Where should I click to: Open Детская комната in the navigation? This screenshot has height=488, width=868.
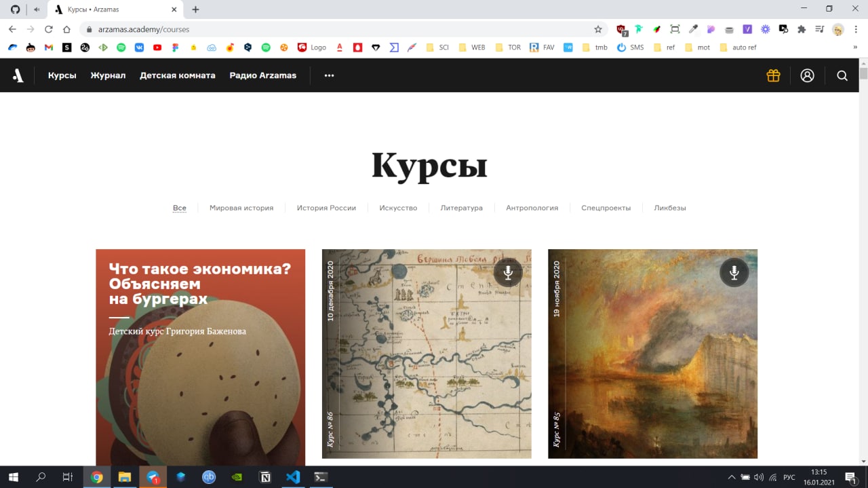178,75
